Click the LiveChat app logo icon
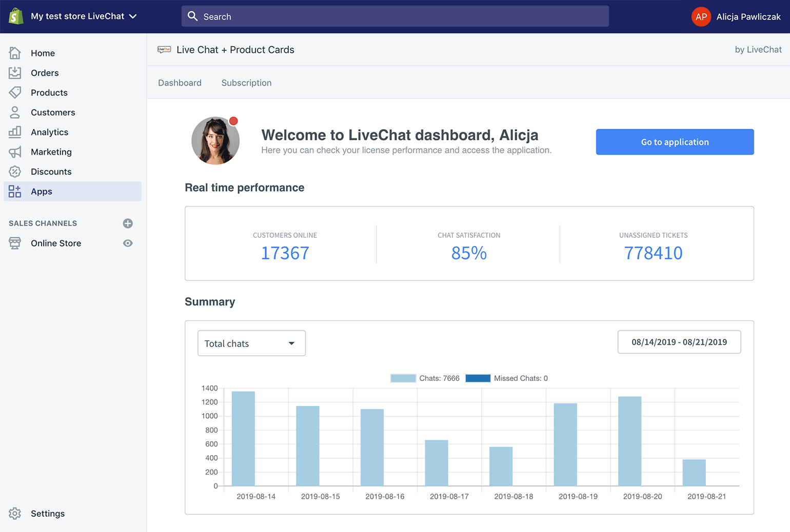Viewport: 790px width, 532px height. point(164,50)
